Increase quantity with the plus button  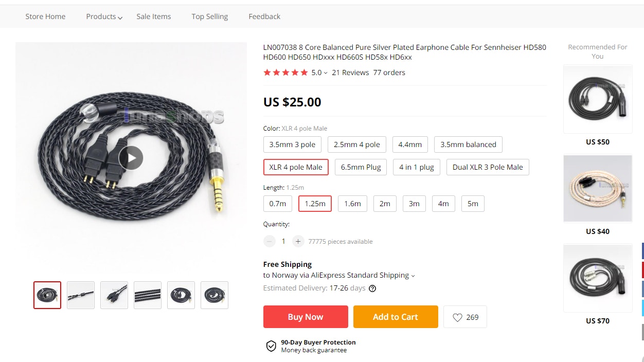[x=298, y=241]
